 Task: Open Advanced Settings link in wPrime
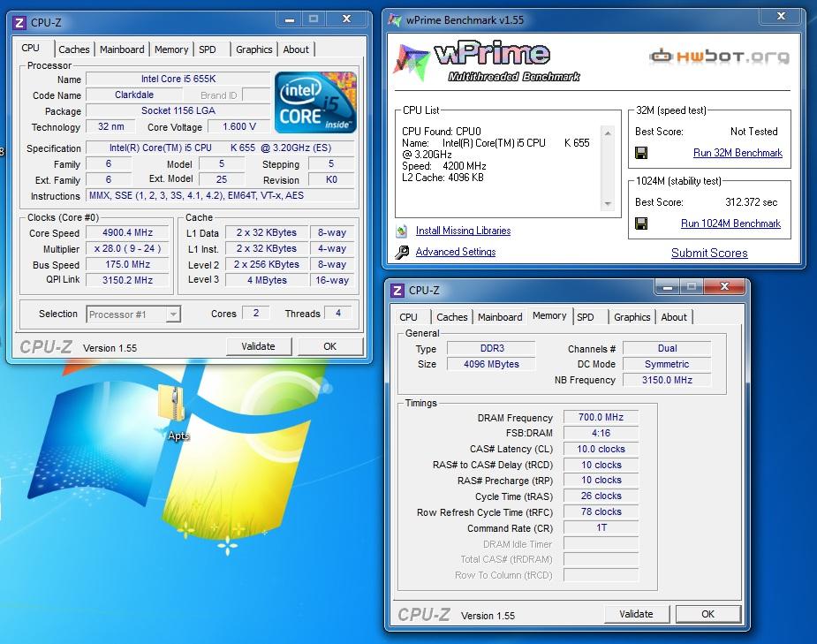456,252
